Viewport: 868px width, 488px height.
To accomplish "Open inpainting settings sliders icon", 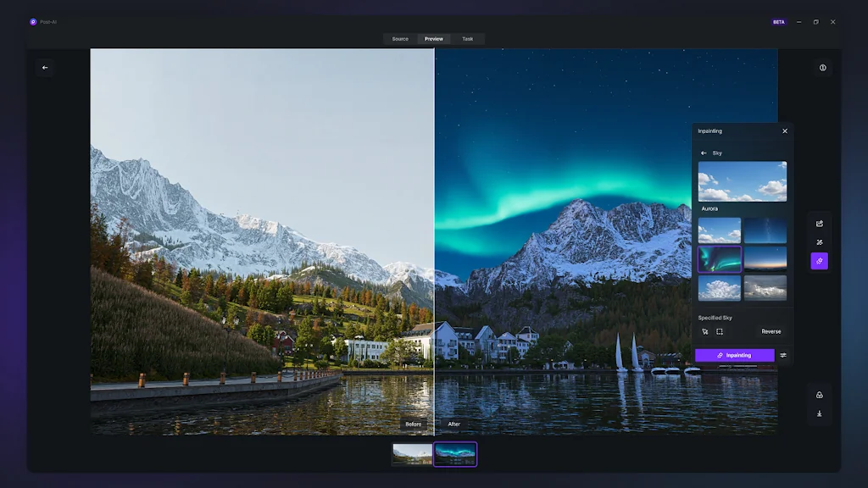I will coord(783,355).
